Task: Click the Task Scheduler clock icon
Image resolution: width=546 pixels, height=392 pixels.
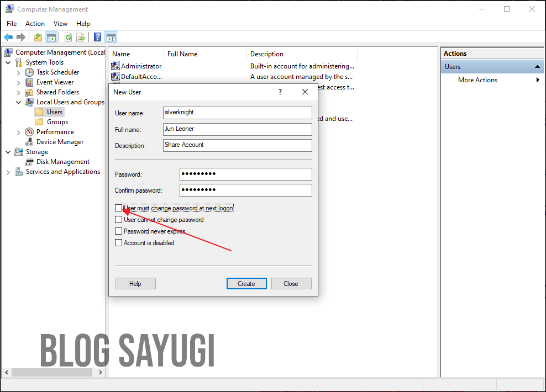Action: [29, 72]
